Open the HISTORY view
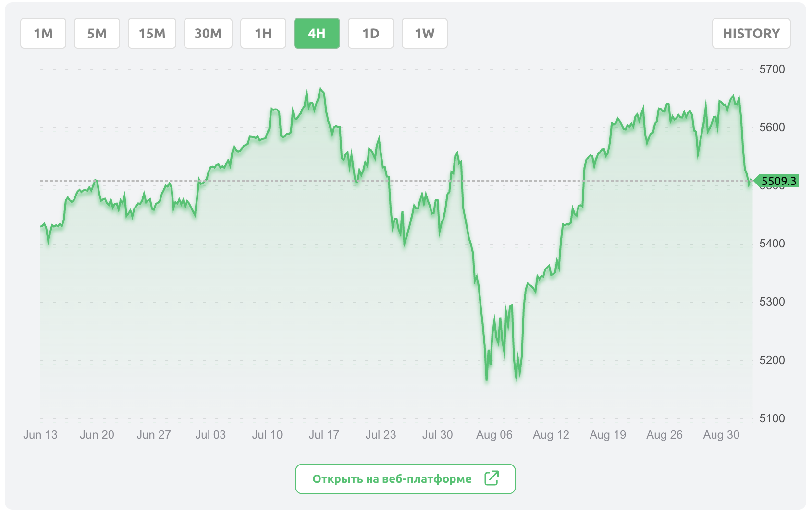Viewport: 812px width, 514px height. (x=751, y=33)
